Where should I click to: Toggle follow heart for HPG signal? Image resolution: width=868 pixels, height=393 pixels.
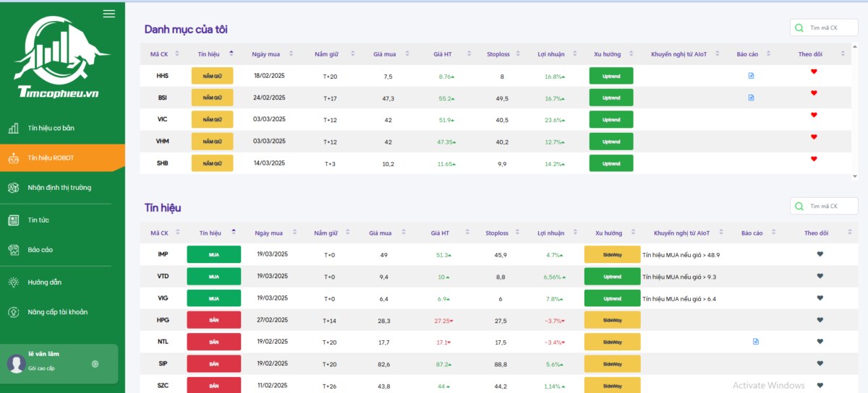[x=820, y=319]
